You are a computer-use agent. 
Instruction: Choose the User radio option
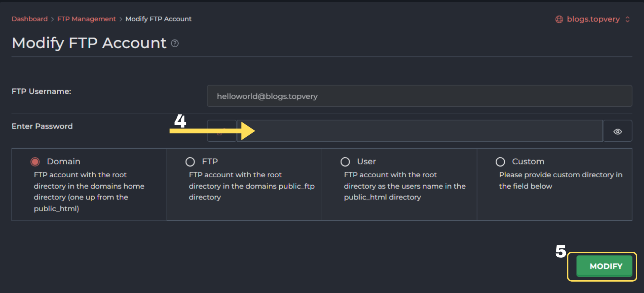coord(345,162)
